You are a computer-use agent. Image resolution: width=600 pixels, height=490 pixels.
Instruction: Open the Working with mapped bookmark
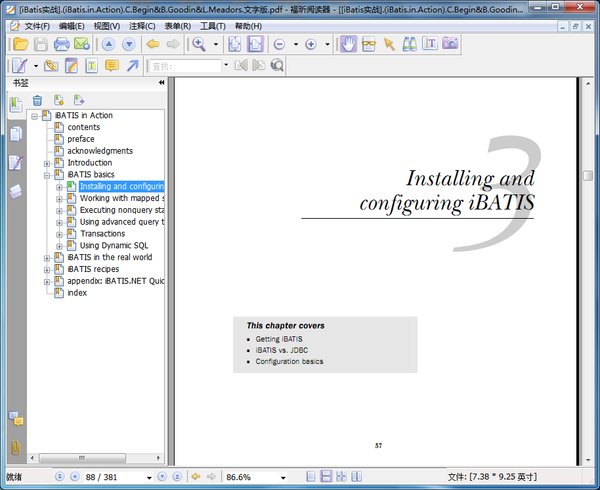pos(122,198)
